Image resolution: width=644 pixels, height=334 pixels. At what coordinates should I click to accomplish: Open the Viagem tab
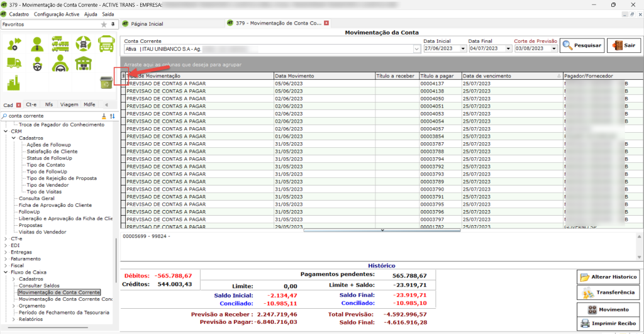pyautogui.click(x=69, y=105)
